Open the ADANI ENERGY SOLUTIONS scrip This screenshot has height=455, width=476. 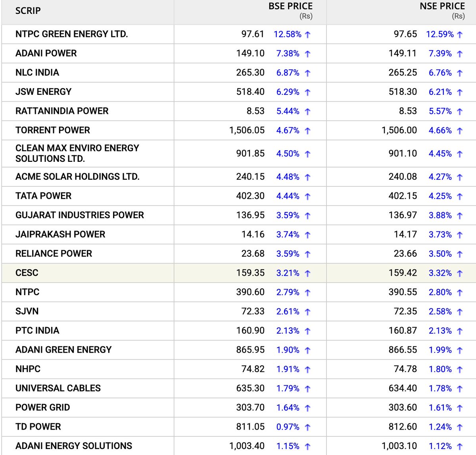coord(74,446)
